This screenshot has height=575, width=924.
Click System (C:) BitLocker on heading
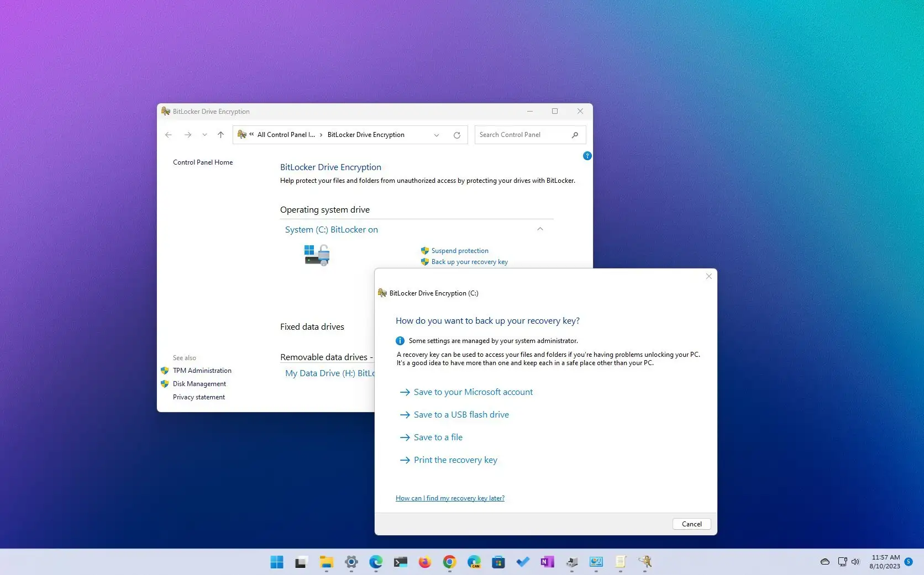[x=332, y=230]
